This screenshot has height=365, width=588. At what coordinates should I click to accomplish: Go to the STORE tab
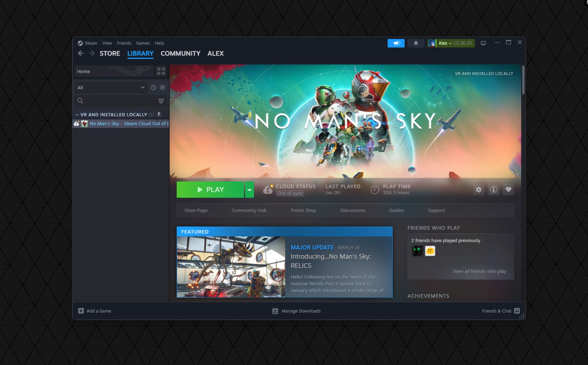tap(110, 53)
